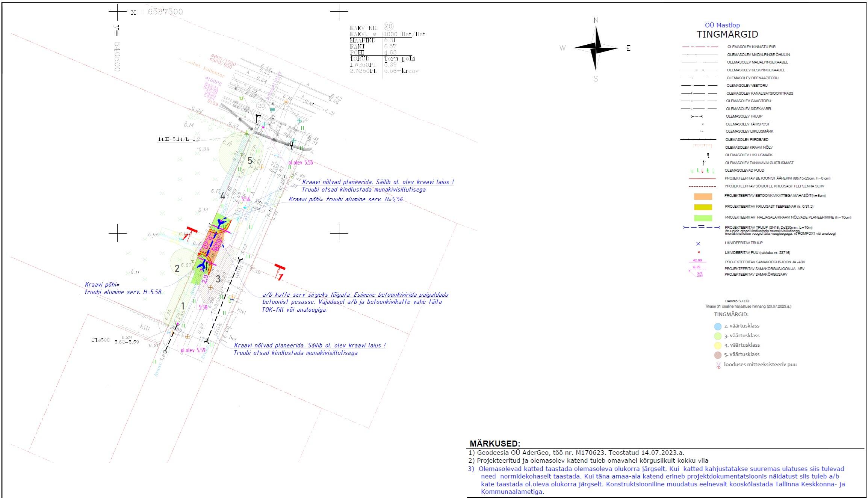
Task: Click the blue 2. väärtusklass circle
Action: [x=718, y=326]
